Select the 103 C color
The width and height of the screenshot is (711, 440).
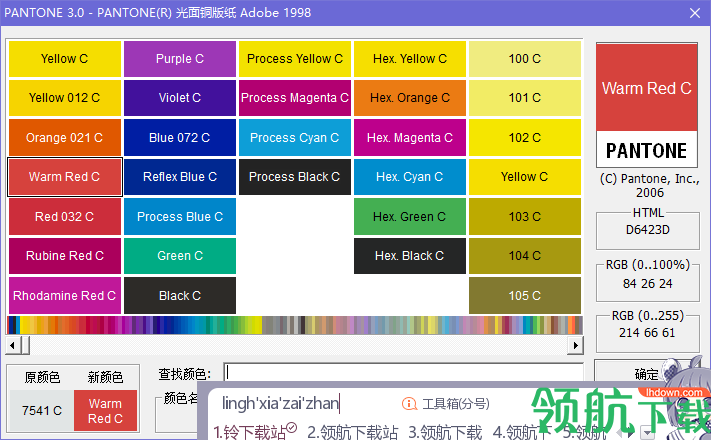tap(525, 216)
